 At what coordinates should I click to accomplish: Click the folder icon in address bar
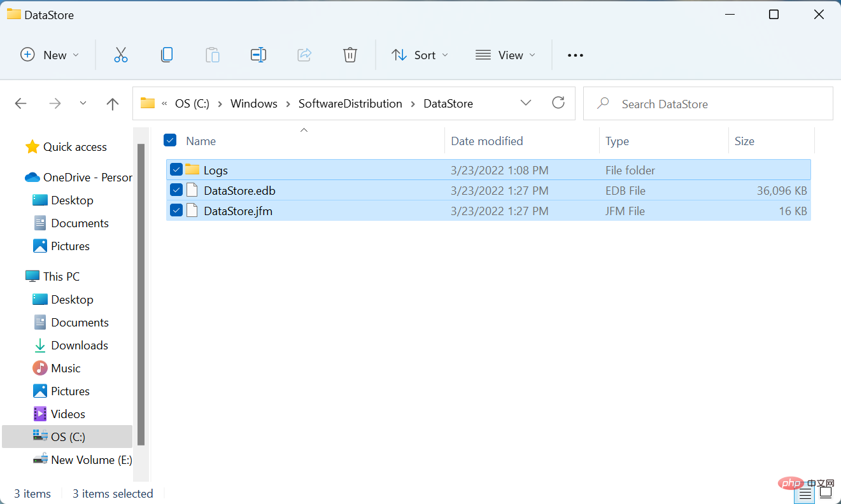[x=148, y=103]
